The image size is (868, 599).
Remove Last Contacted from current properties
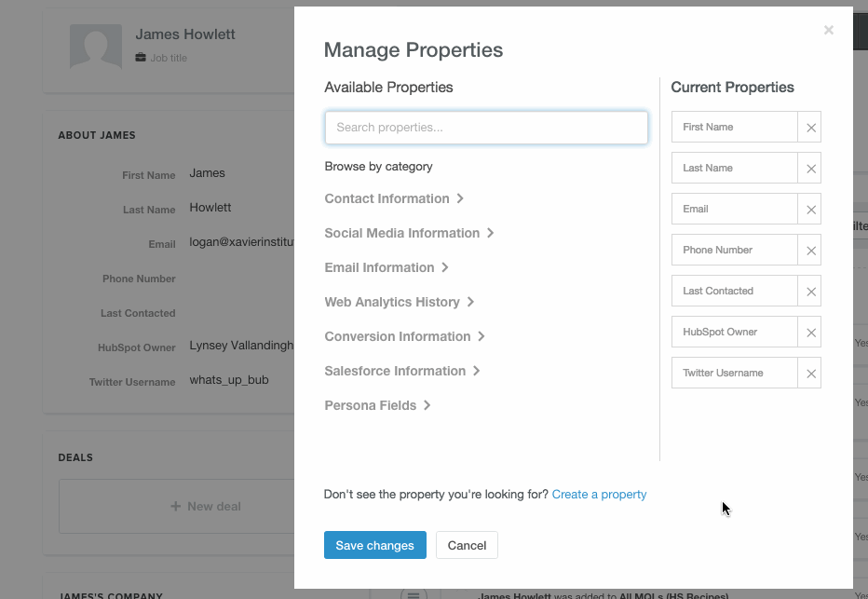(x=810, y=292)
